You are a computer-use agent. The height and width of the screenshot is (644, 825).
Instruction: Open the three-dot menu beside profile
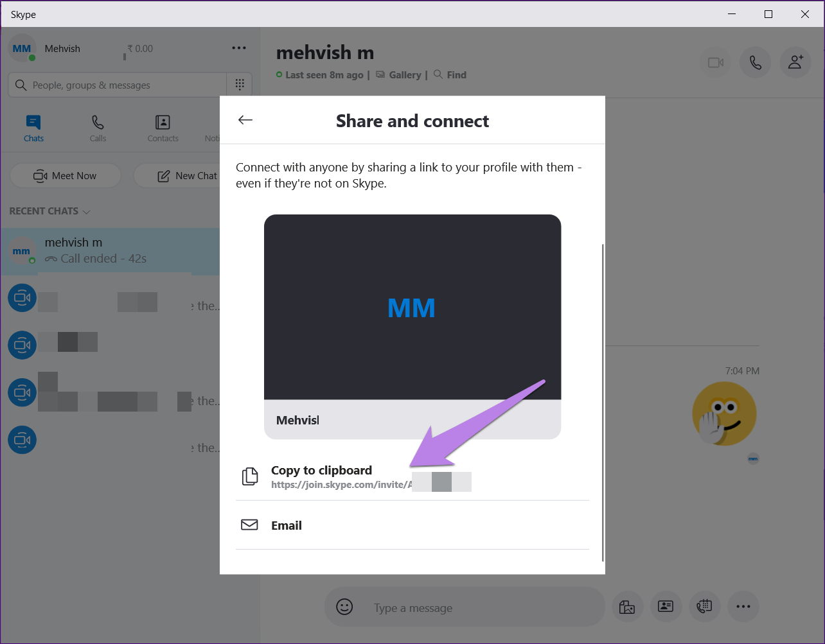[x=239, y=48]
